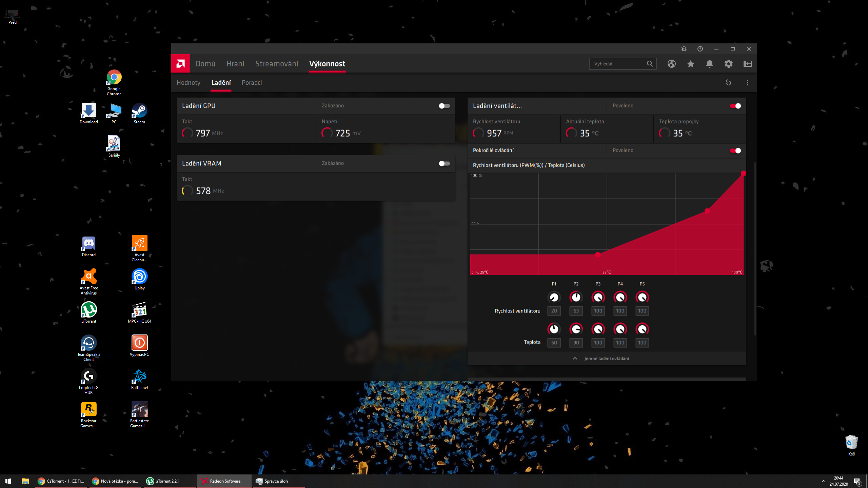Open the three-dot more options menu

click(x=747, y=83)
